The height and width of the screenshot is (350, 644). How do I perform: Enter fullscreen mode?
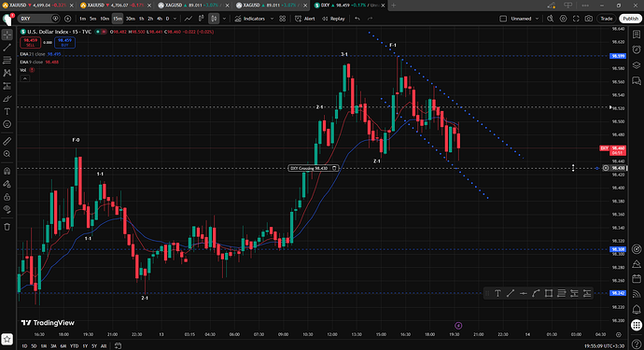coord(576,19)
